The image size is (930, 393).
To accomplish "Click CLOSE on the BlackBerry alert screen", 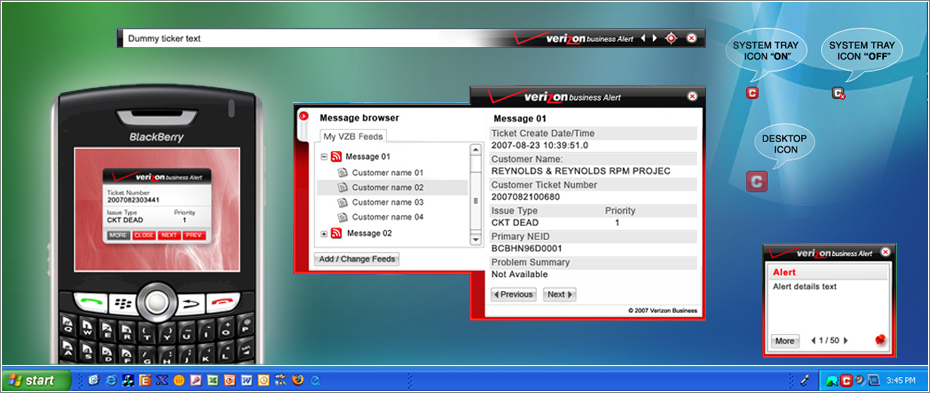I will click(x=144, y=235).
